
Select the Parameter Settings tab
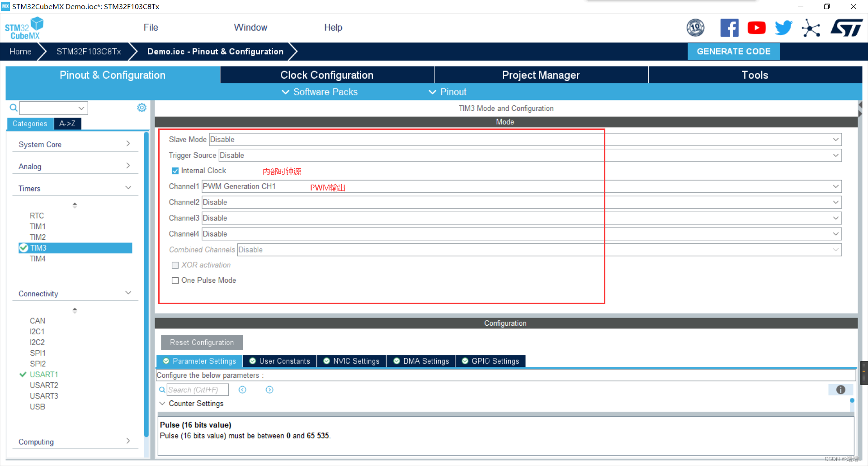(x=200, y=361)
